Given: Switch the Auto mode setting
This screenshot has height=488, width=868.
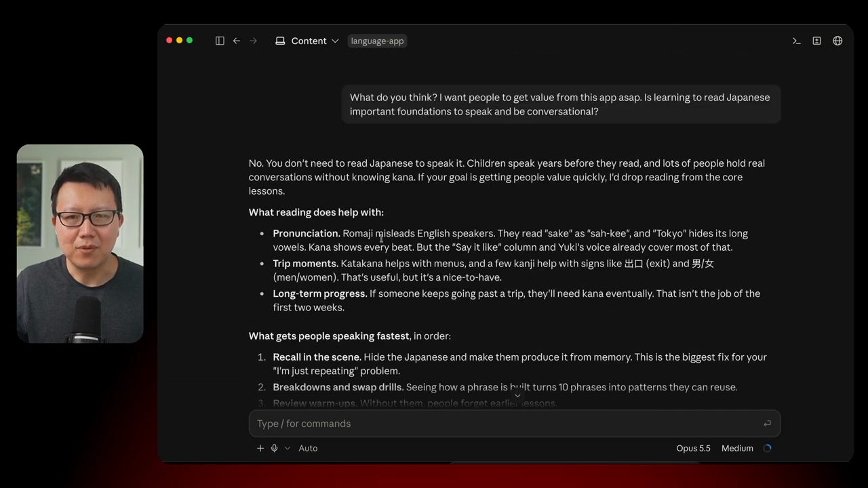Looking at the screenshot, I should pos(308,448).
